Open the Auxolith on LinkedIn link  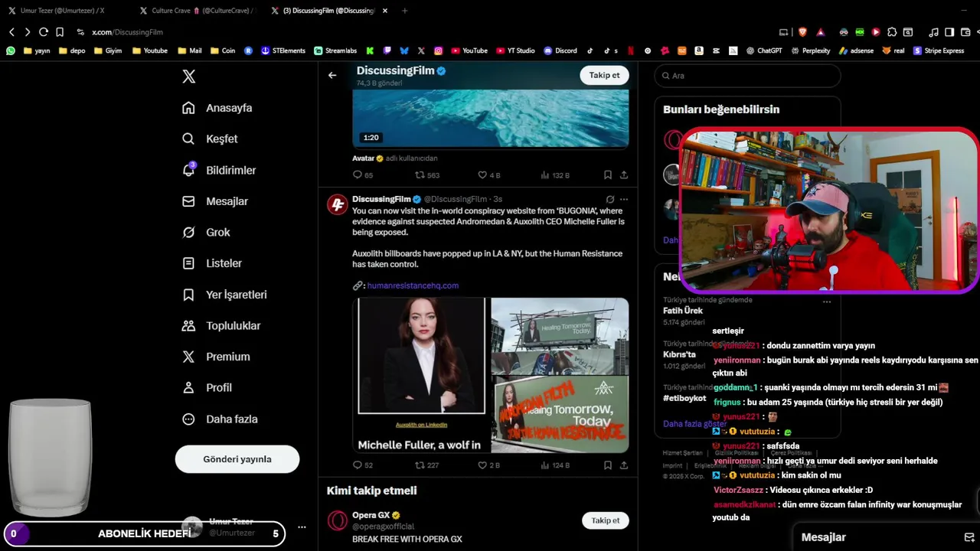click(x=421, y=425)
